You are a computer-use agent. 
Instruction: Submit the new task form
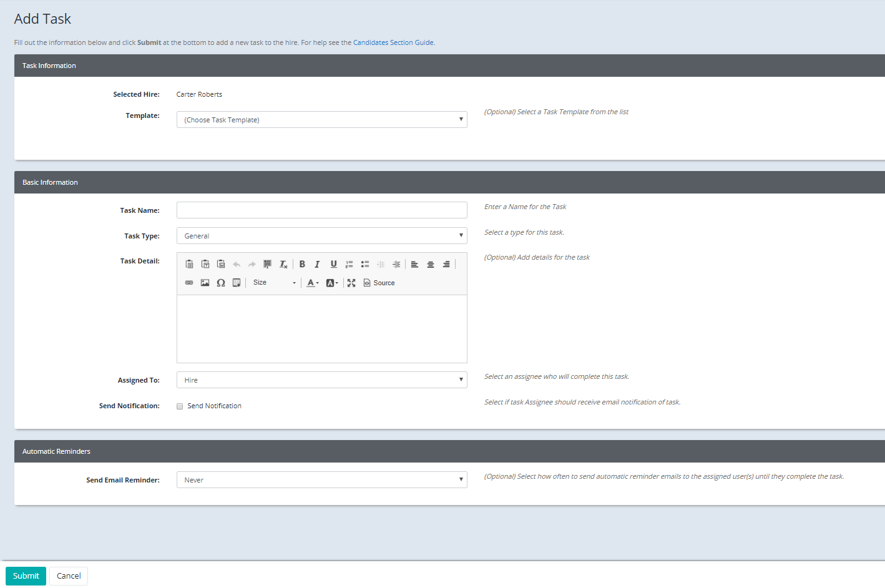(26, 576)
